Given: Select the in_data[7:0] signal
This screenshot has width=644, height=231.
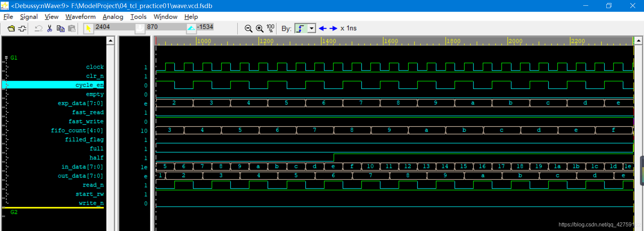Looking at the screenshot, I should coord(82,167).
